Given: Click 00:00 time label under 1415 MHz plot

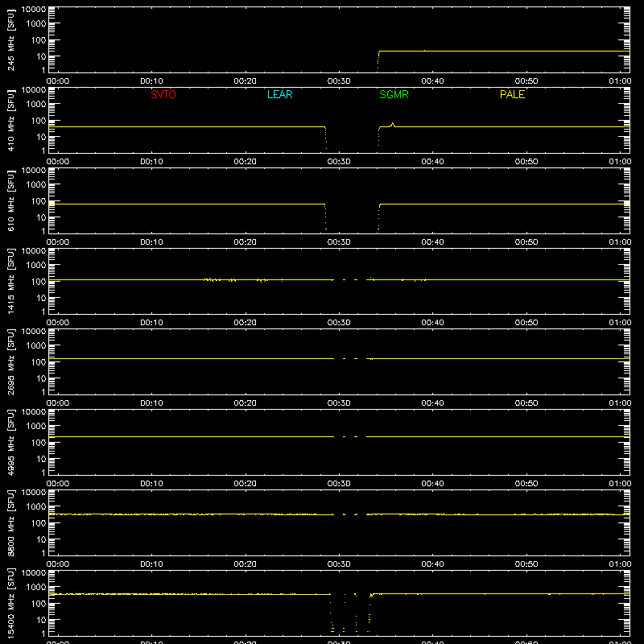Looking at the screenshot, I should 58,323.
